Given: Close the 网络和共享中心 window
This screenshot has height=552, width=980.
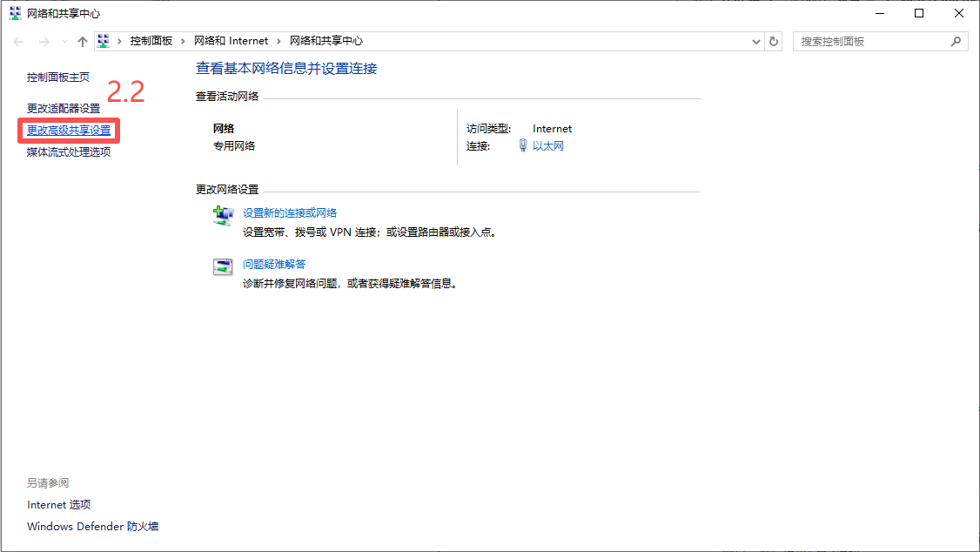Looking at the screenshot, I should click(x=959, y=13).
